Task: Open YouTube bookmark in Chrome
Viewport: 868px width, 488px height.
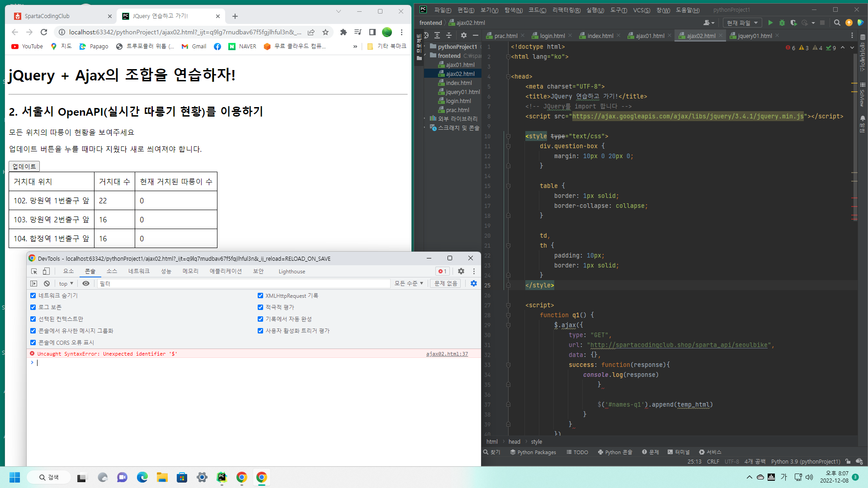Action: coord(27,46)
